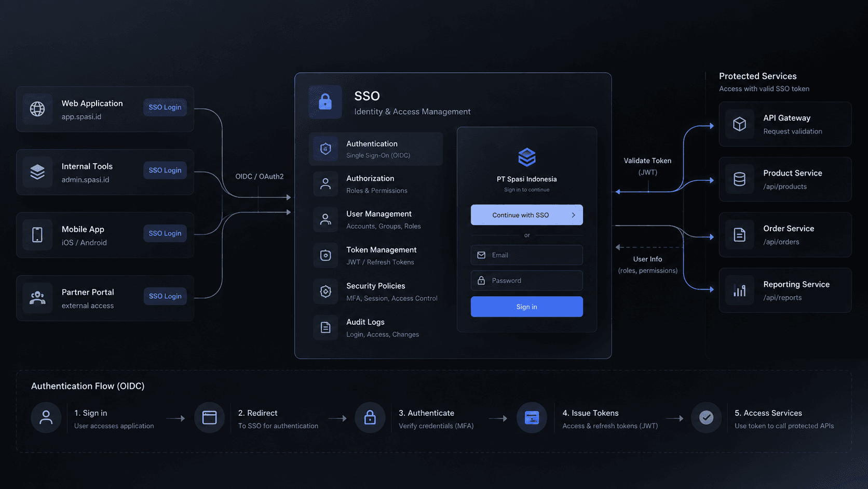
Task: Click the API Gateway cube icon
Action: coord(739,124)
